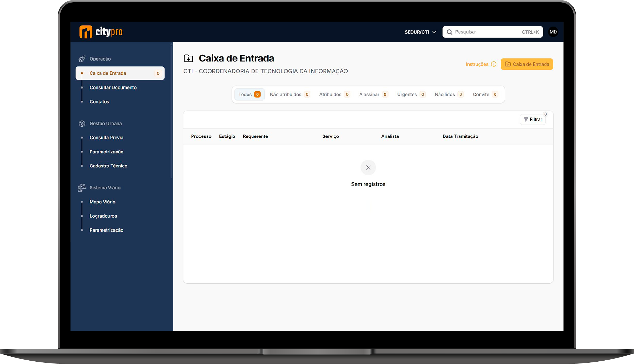Click the Processo column header

201,136
